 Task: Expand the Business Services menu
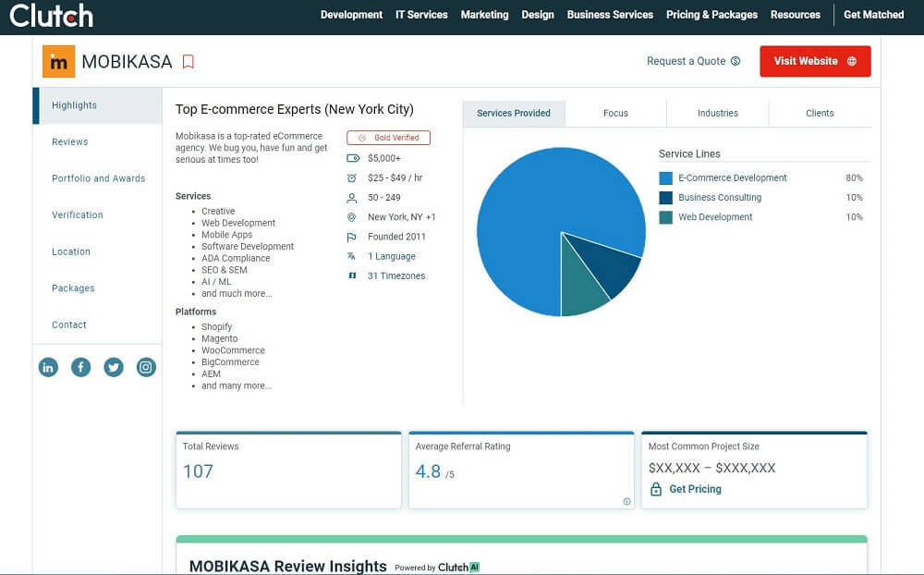click(610, 15)
